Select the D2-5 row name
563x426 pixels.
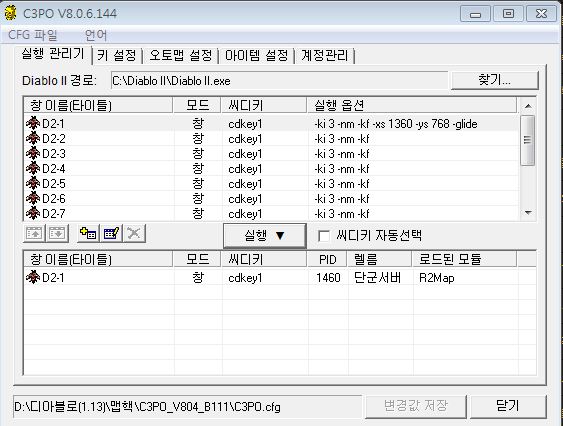(54, 184)
